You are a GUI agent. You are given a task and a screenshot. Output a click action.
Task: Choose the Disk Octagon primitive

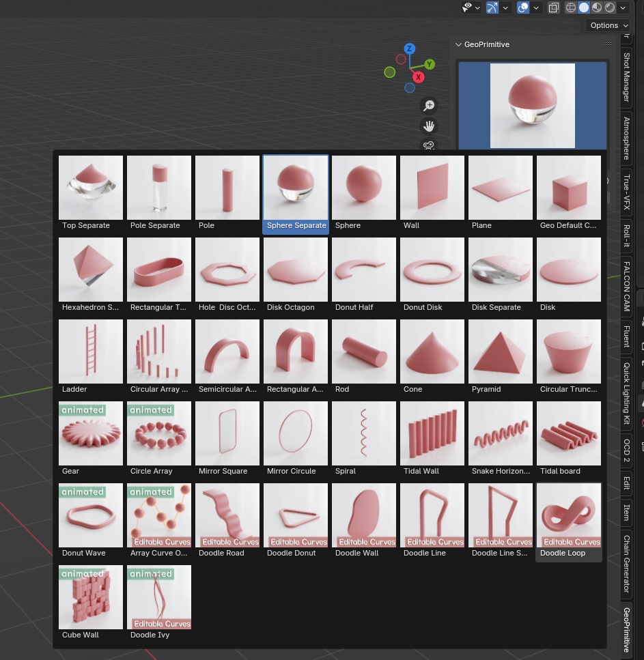pos(295,275)
